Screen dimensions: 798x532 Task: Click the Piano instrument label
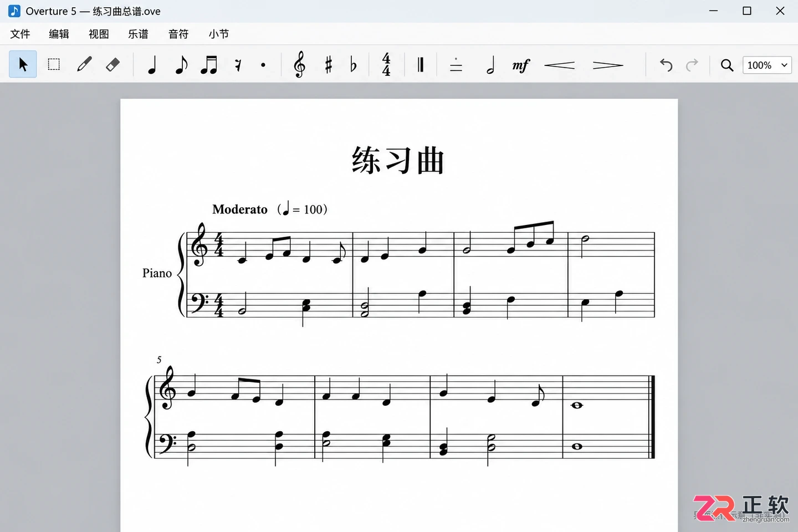click(157, 273)
